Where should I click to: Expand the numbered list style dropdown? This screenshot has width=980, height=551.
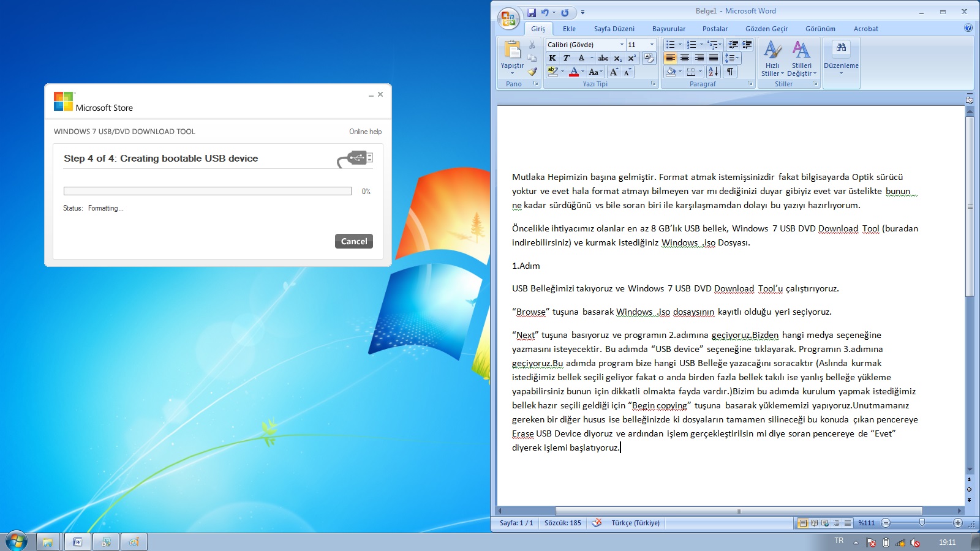pos(701,45)
